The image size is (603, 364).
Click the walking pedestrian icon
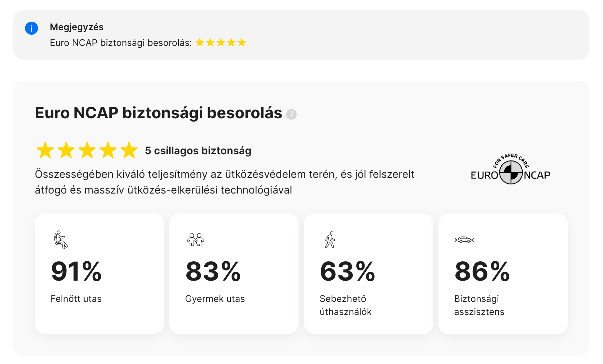tap(330, 240)
